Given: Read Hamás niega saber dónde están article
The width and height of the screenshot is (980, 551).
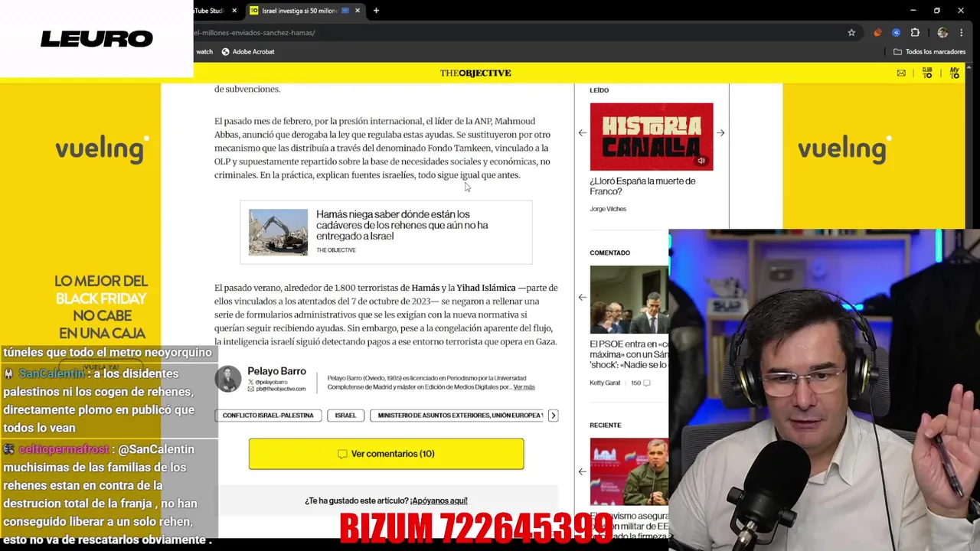Looking at the screenshot, I should (402, 225).
